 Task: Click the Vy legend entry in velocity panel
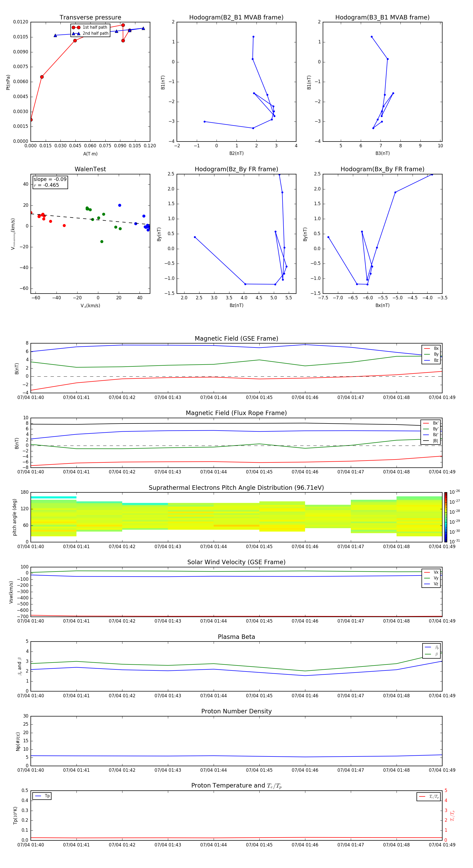coord(431,578)
